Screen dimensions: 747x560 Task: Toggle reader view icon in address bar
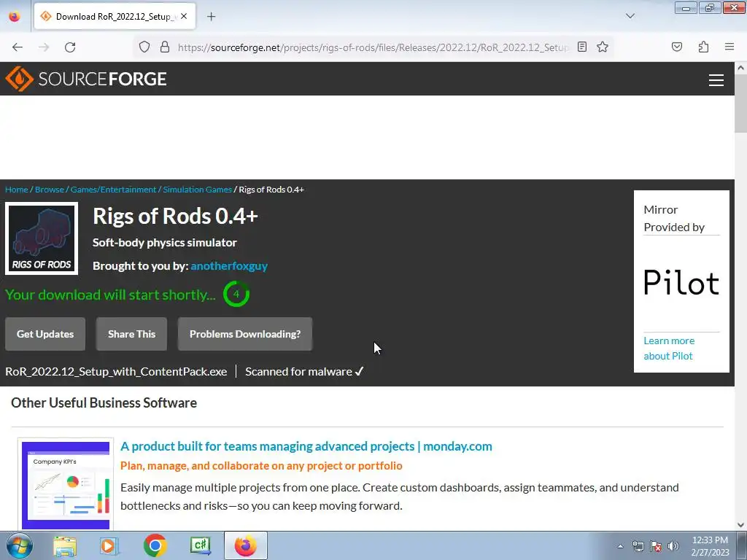click(581, 47)
